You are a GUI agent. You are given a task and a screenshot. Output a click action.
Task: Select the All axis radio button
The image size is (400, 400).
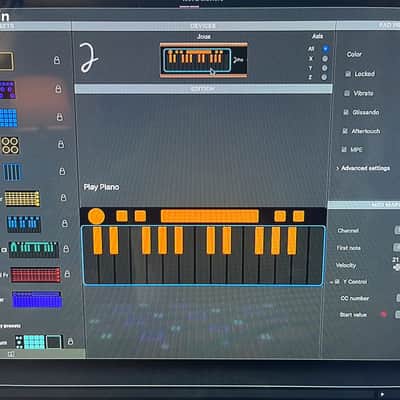point(325,49)
